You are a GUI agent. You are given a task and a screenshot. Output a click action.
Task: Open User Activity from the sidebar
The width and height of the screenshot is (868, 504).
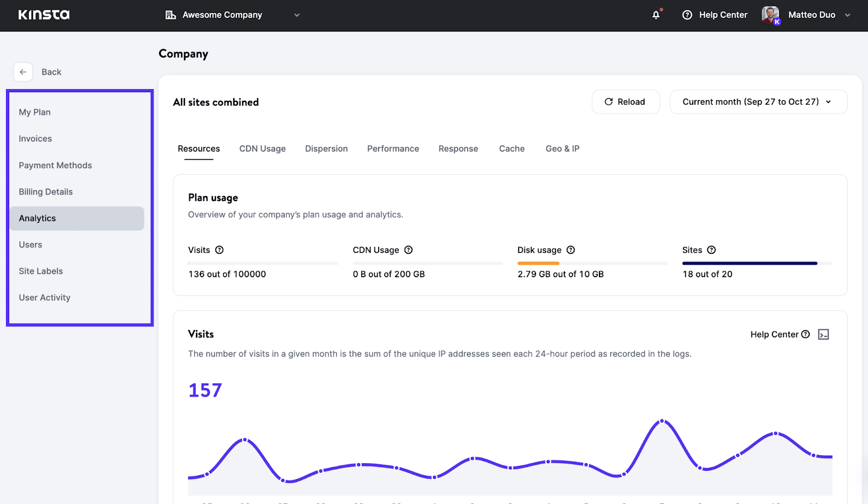44,297
